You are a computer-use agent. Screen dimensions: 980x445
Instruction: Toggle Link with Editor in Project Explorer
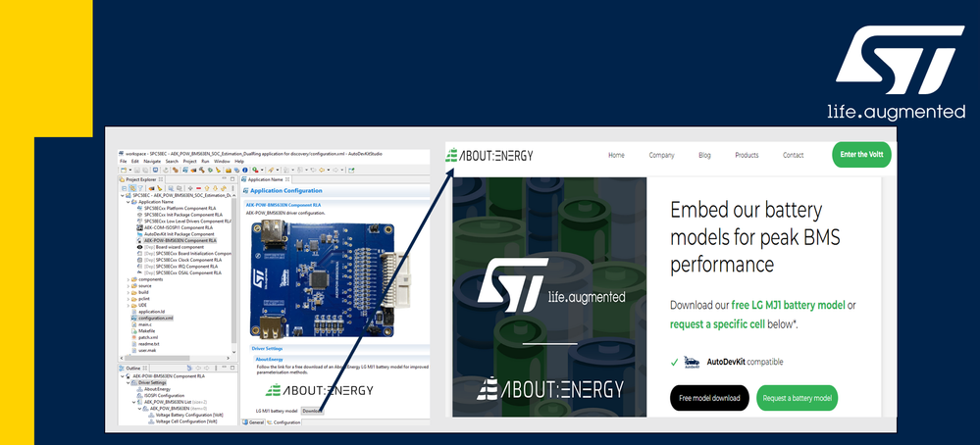tap(132, 188)
